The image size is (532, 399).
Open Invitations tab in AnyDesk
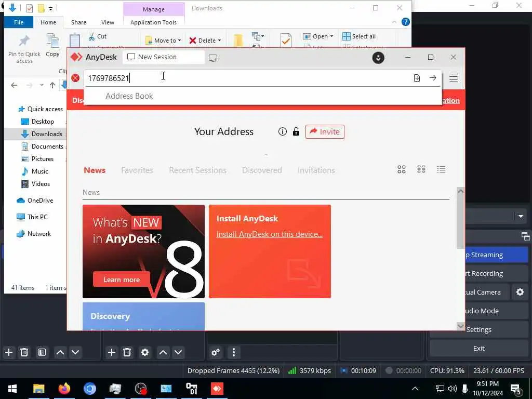click(x=316, y=170)
